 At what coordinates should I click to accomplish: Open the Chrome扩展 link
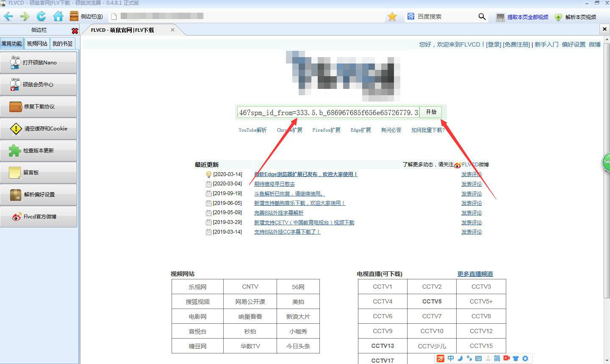290,130
